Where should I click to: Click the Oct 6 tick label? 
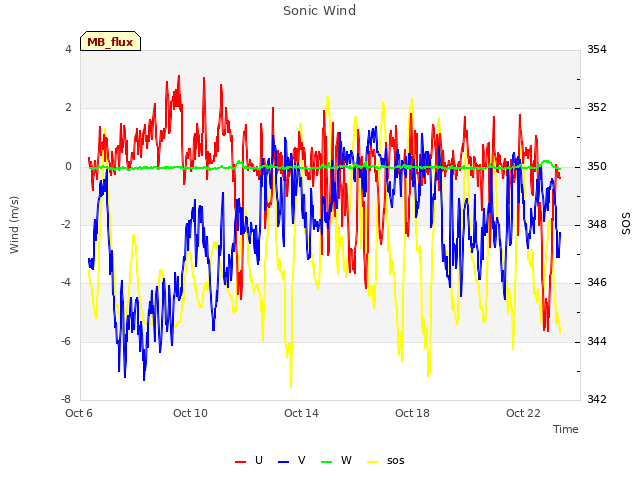click(79, 413)
